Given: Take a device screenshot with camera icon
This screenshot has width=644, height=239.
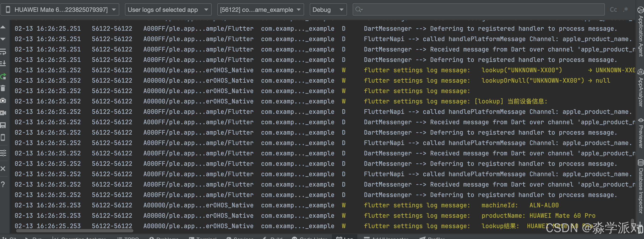Looking at the screenshot, I should (x=3, y=101).
